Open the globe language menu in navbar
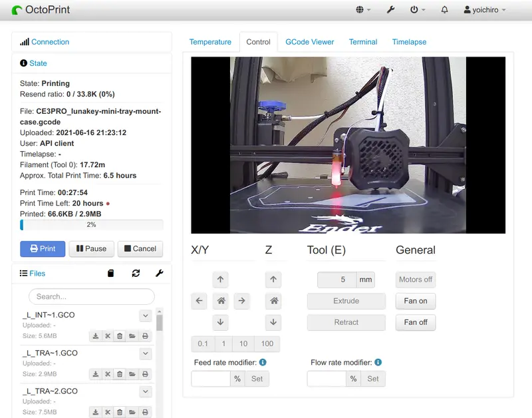This screenshot has width=532, height=418. (362, 10)
